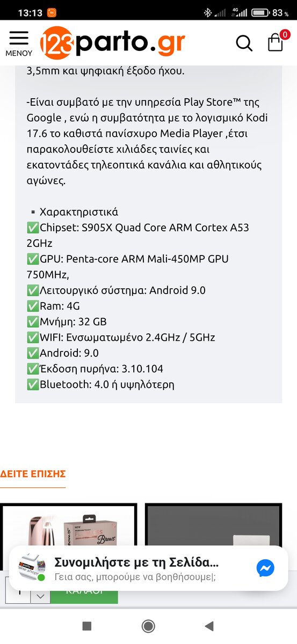This screenshot has height=644, width=297.
Task: Click the blue Messenger icon
Action: 265,568
